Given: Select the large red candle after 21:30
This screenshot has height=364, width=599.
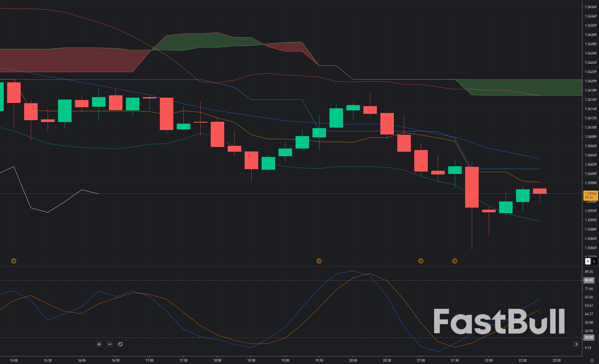Looking at the screenshot, I should pos(472,187).
